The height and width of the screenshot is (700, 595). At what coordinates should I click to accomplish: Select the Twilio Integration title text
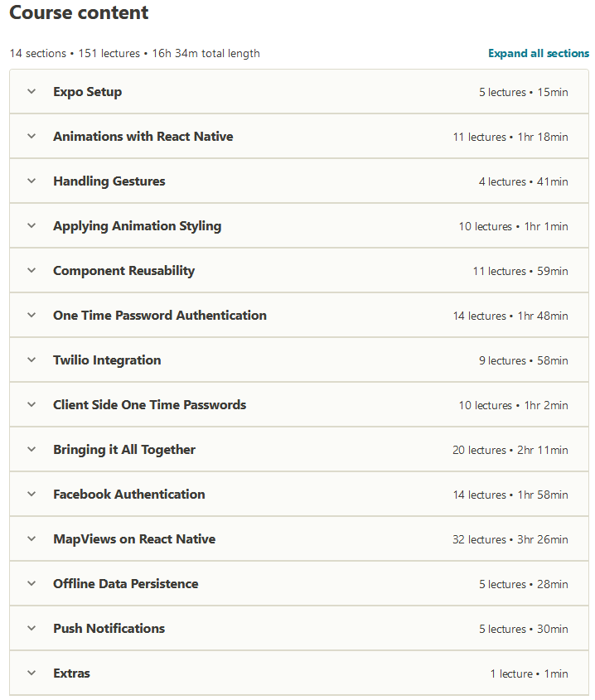point(107,360)
